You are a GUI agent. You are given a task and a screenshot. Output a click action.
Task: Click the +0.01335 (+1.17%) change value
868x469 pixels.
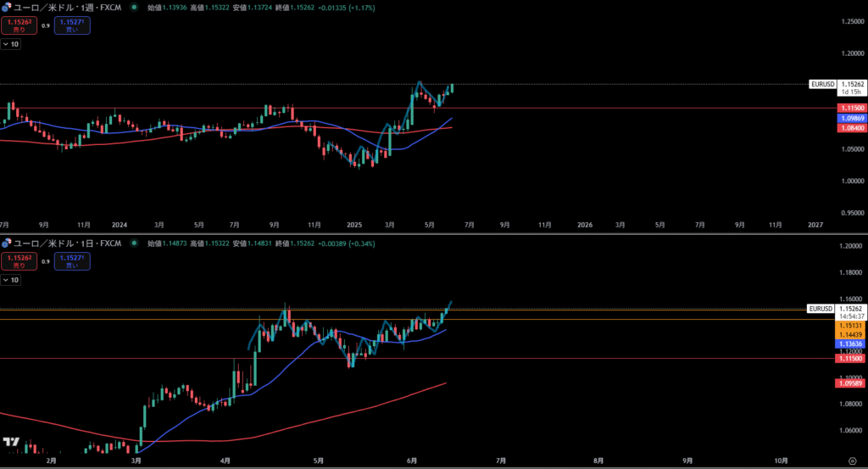click(x=346, y=8)
